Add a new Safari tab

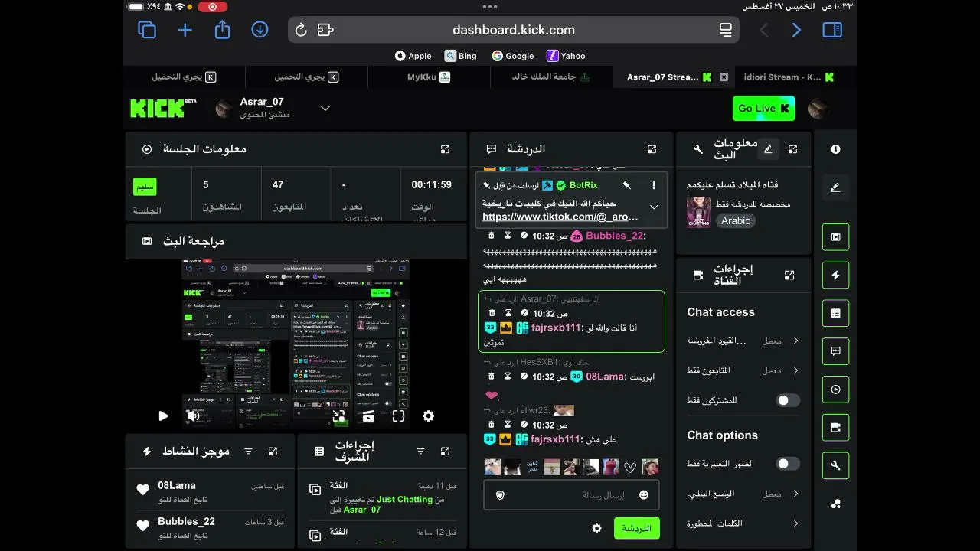pos(185,30)
